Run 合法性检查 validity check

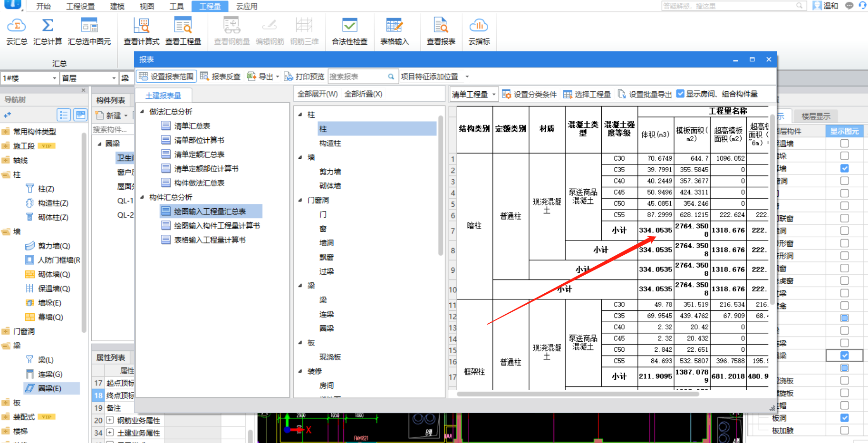(349, 31)
